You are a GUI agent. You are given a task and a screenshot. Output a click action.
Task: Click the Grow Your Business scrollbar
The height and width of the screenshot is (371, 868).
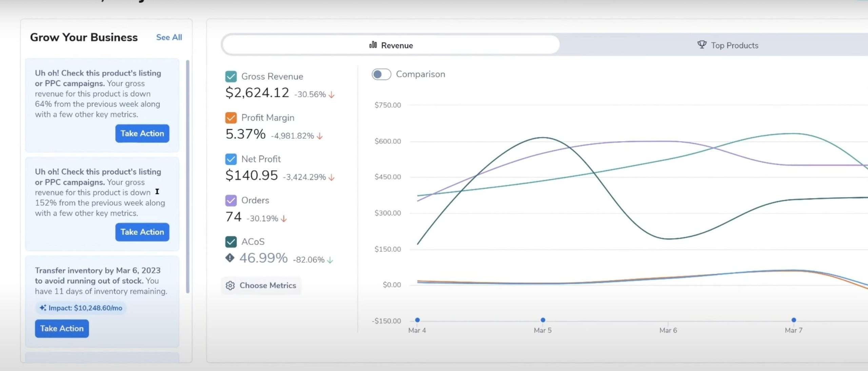click(x=188, y=176)
